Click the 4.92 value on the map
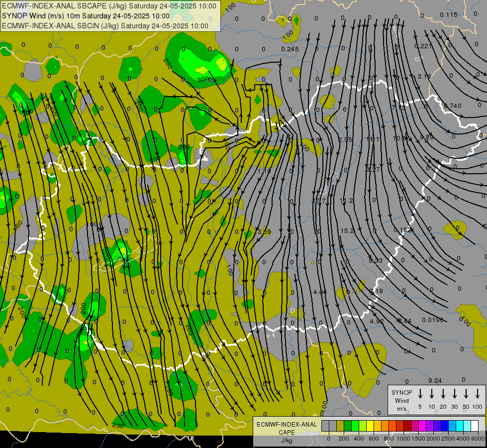487x448 pixels. click(x=377, y=321)
